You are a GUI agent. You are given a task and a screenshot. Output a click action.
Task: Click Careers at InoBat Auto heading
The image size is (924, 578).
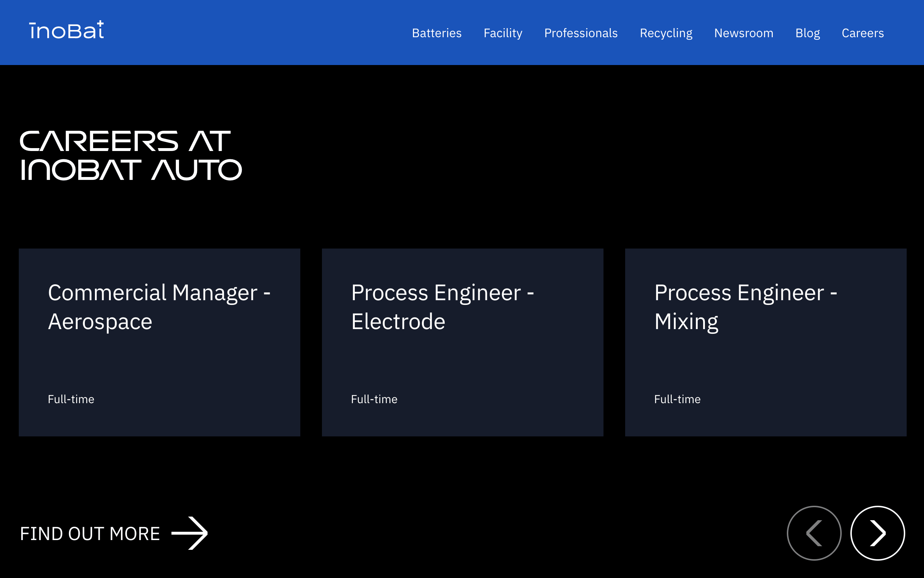tap(131, 155)
